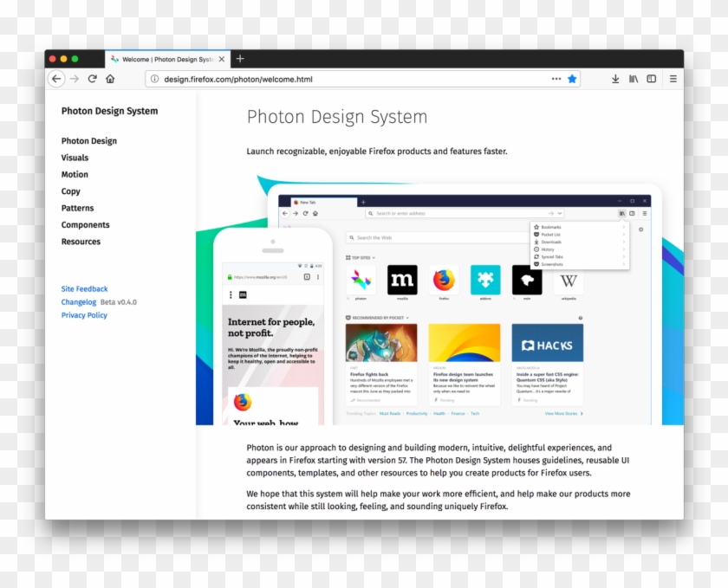
Task: Click the Site Feedback link
Action: click(84, 288)
